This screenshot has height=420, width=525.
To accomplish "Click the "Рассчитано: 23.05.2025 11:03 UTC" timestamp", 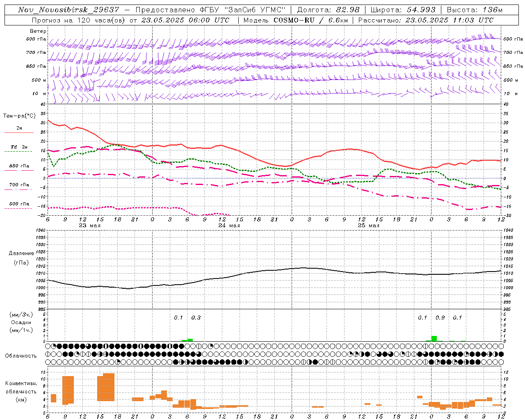I will point(426,20).
